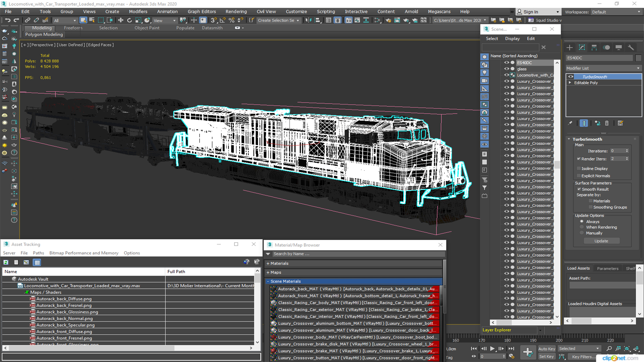Select the Select and Rotate tool
This screenshot has height=362, width=644.
tap(129, 20)
